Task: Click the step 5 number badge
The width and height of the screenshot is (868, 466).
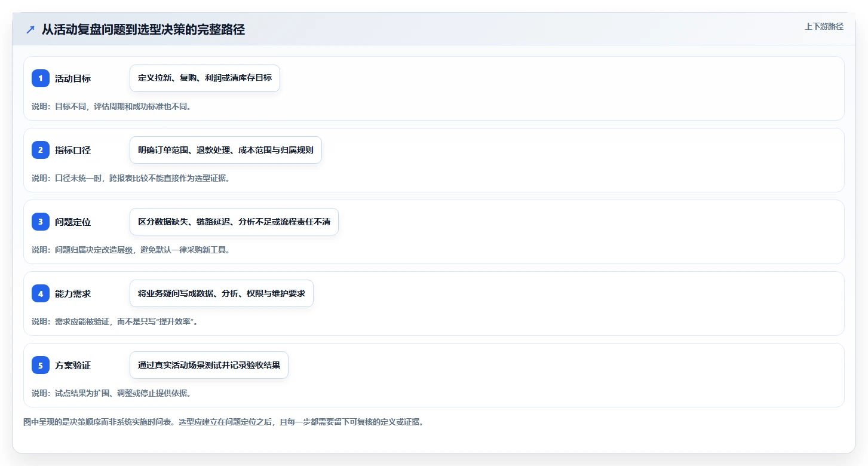Action: (x=41, y=365)
